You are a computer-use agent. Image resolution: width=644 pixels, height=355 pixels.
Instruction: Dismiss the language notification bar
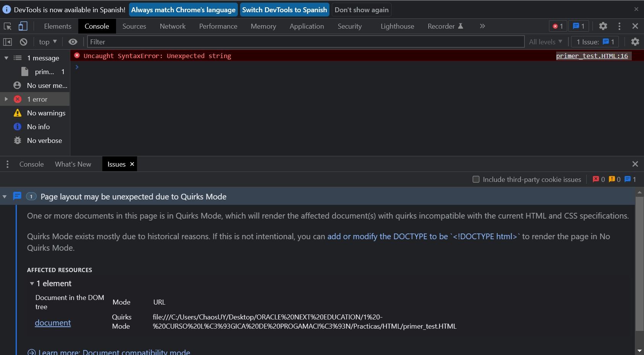pyautogui.click(x=636, y=9)
